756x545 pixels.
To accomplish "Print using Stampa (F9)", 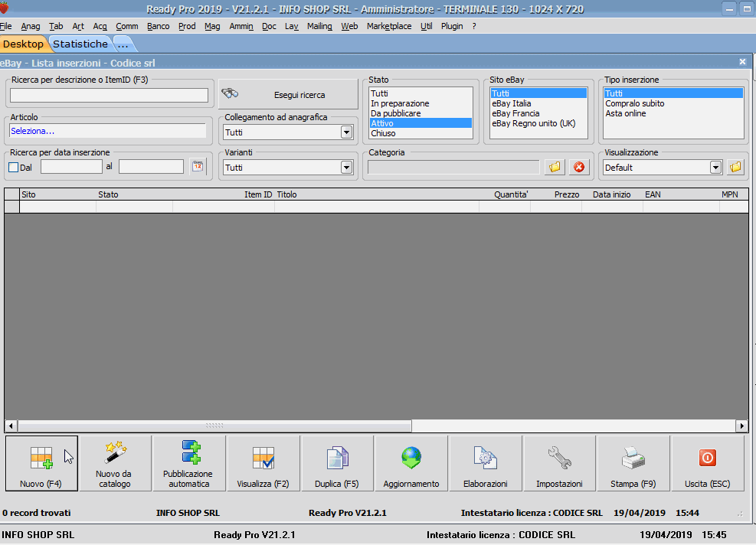I will tap(633, 463).
